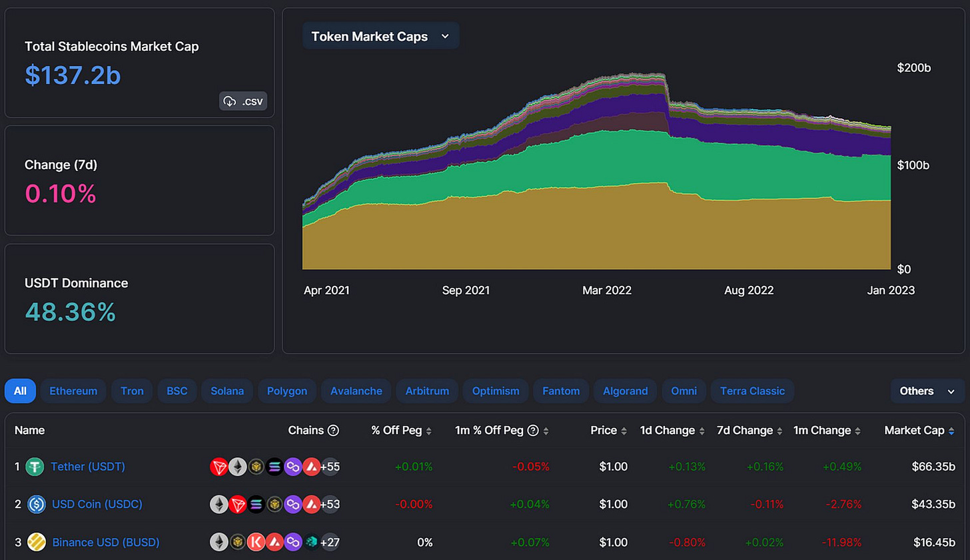Image resolution: width=970 pixels, height=560 pixels.
Task: Click the +55 chains badge for Tether
Action: [330, 467]
